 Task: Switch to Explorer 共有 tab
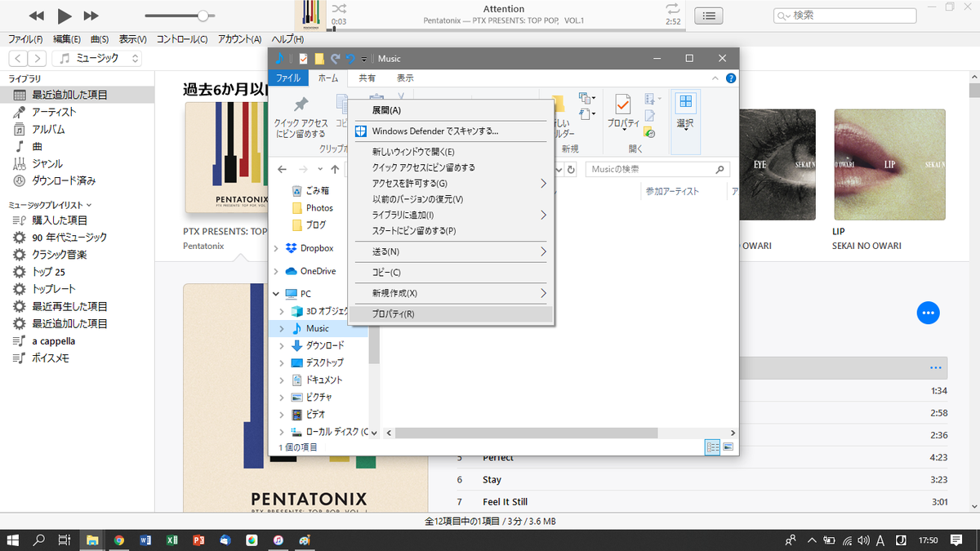pyautogui.click(x=367, y=78)
